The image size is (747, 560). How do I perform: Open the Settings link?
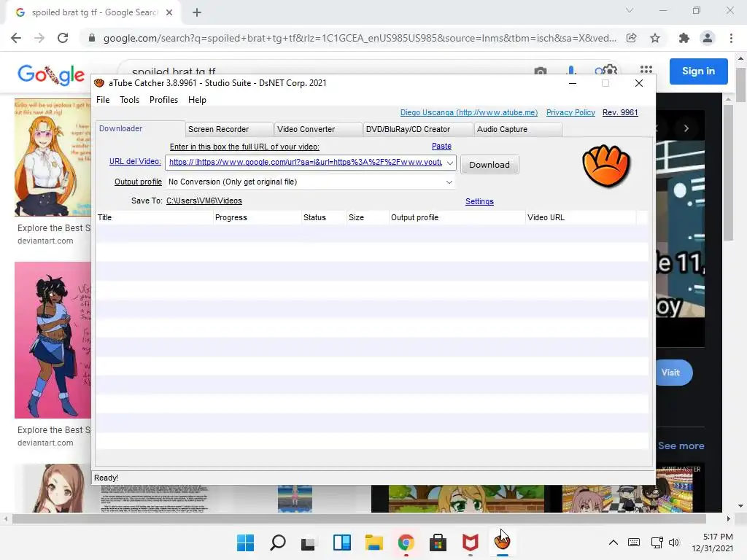point(479,201)
